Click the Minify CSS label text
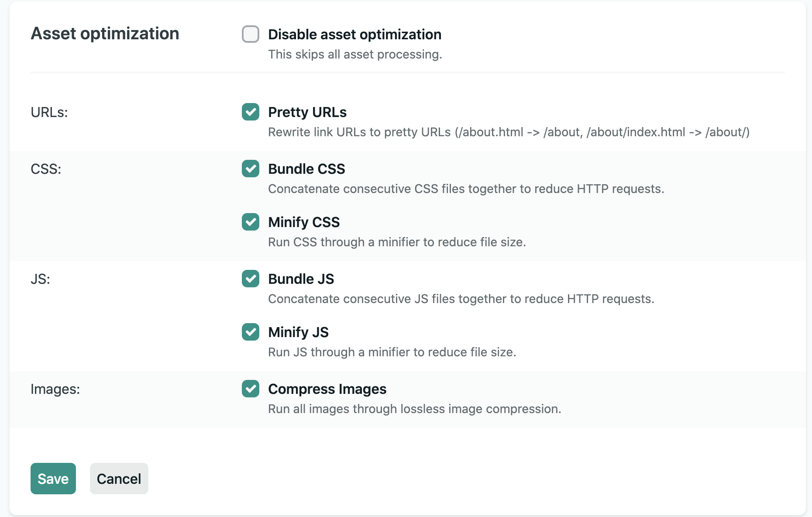 pos(304,222)
